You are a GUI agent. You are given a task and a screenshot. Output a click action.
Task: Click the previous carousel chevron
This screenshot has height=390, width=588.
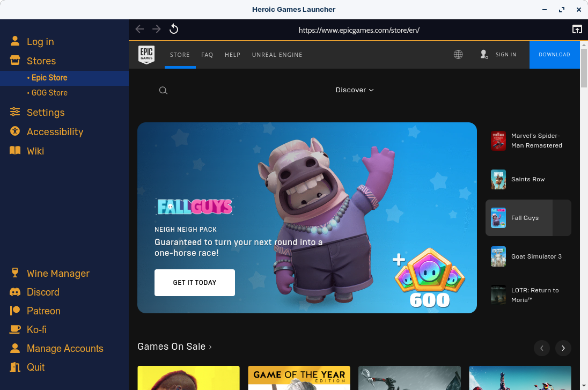(542, 348)
